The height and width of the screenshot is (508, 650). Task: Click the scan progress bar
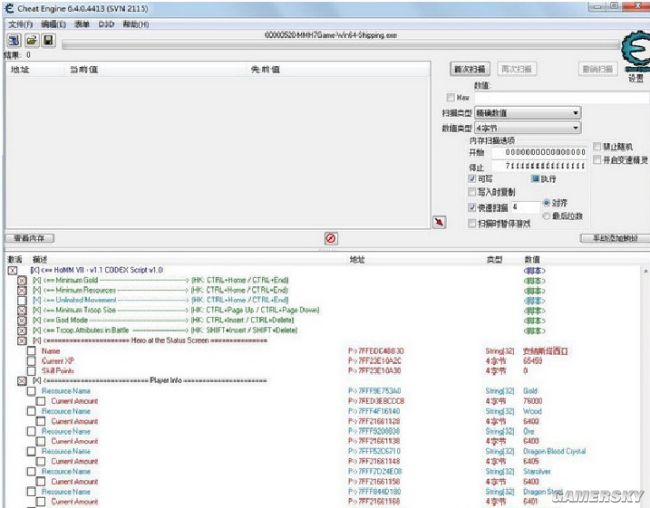(340, 45)
